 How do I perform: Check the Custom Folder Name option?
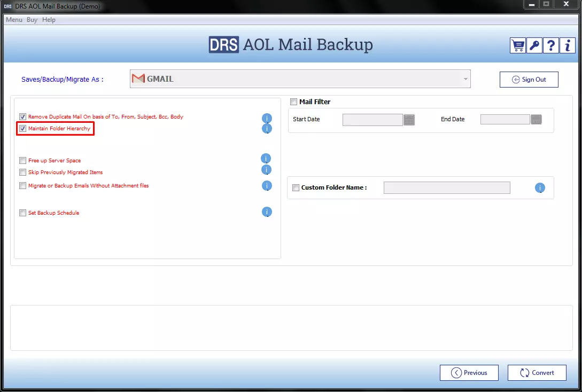pyautogui.click(x=296, y=187)
